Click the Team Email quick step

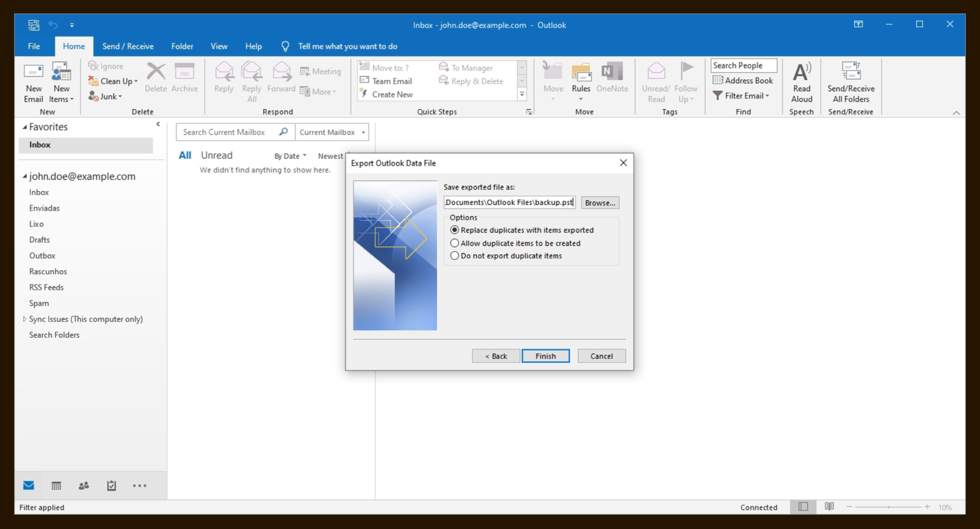(386, 81)
